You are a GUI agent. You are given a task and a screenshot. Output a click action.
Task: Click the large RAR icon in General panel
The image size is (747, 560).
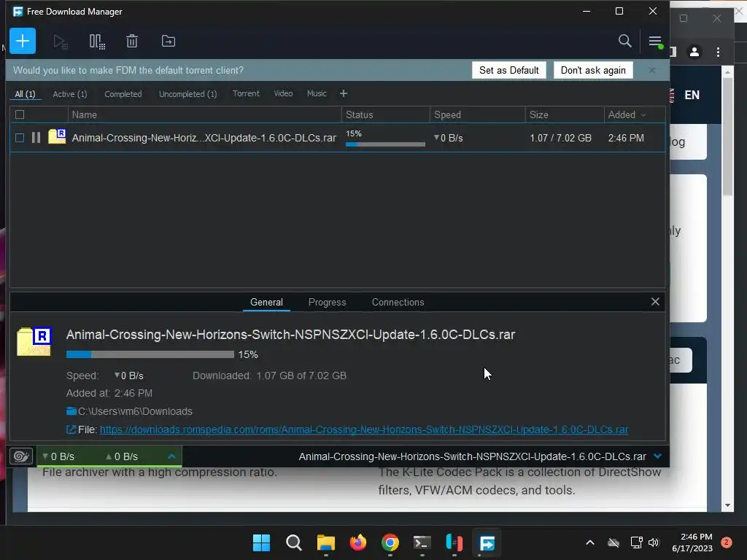point(34,341)
